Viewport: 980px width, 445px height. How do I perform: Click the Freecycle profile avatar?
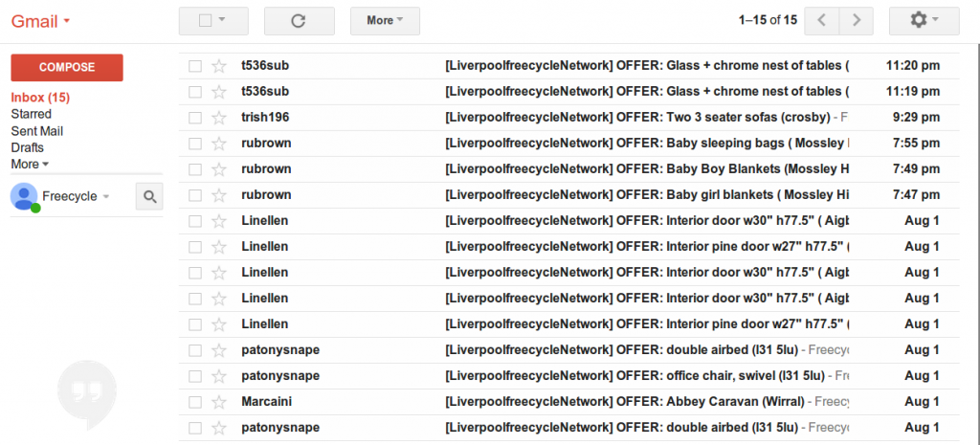(24, 197)
